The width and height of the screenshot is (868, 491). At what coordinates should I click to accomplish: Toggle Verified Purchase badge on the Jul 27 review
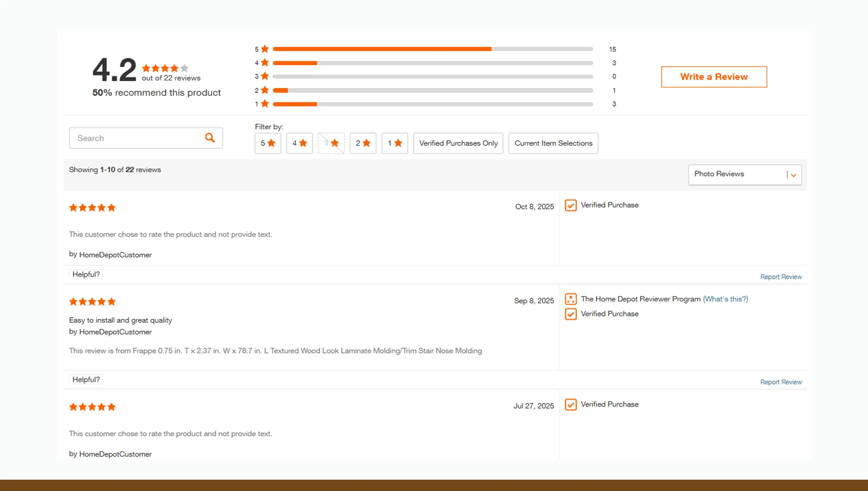(571, 405)
